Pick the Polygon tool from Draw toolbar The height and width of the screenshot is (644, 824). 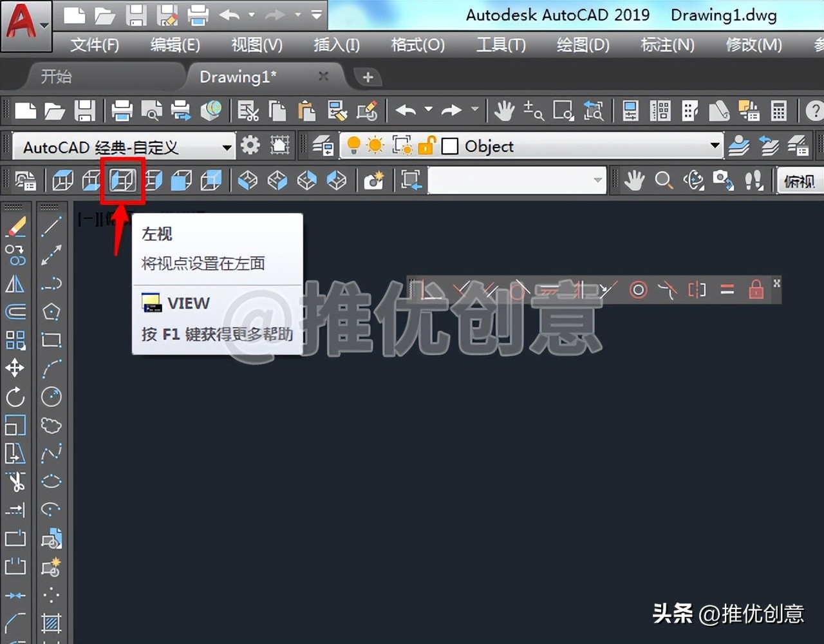(51, 312)
